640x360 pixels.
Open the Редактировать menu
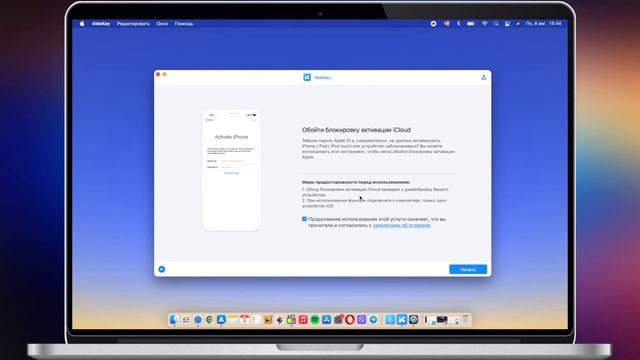point(133,24)
